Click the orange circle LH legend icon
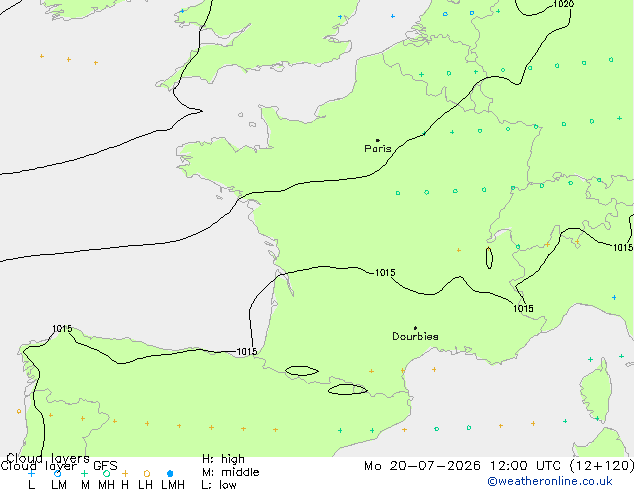 [x=147, y=473]
